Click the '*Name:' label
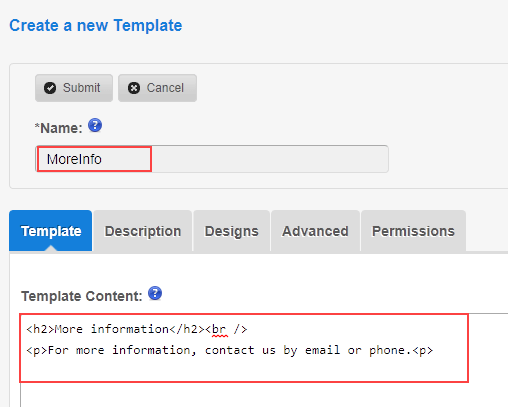This screenshot has width=508, height=407. (x=58, y=128)
